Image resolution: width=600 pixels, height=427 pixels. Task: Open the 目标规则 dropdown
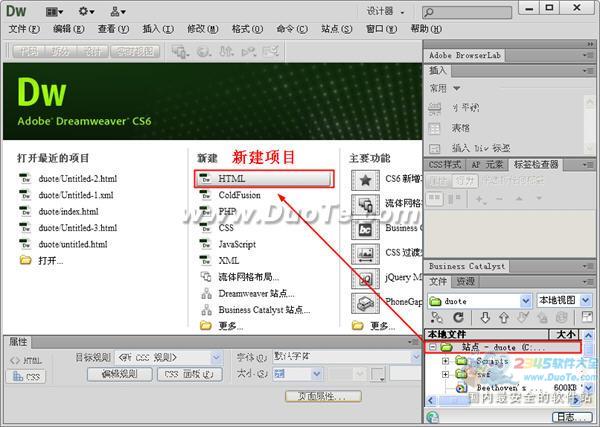click(216, 357)
